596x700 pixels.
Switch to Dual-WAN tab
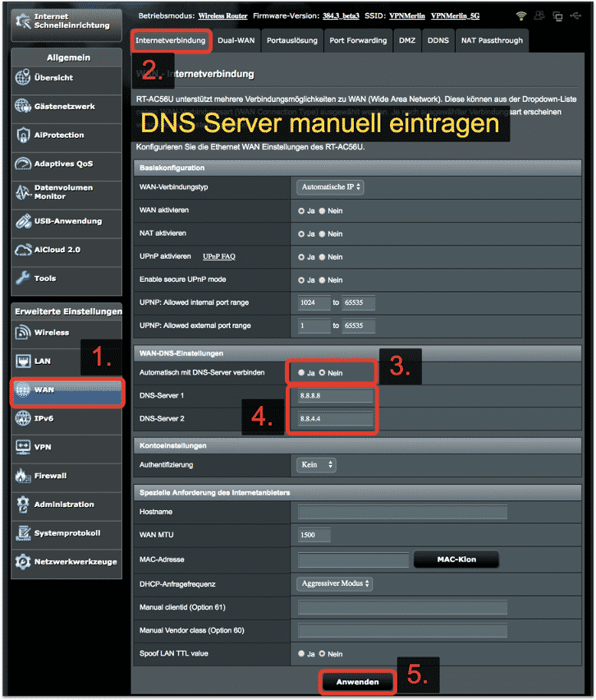click(236, 40)
